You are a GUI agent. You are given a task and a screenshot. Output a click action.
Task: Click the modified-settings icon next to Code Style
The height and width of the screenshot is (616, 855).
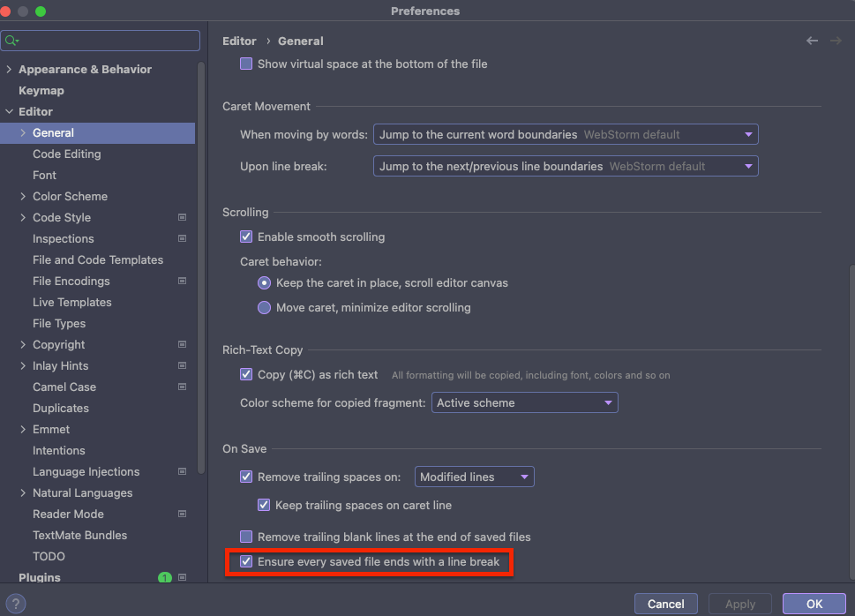click(x=181, y=217)
